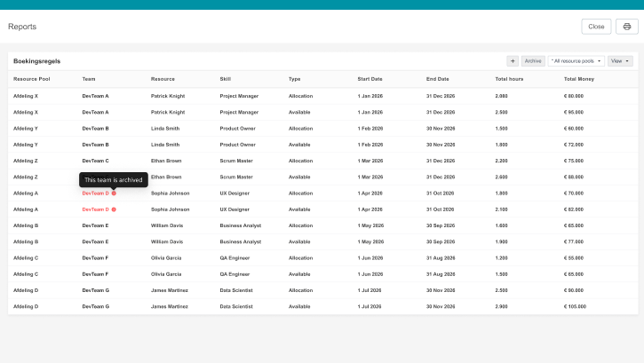The height and width of the screenshot is (363, 644).
Task: Click the End Date column header
Action: (437, 79)
